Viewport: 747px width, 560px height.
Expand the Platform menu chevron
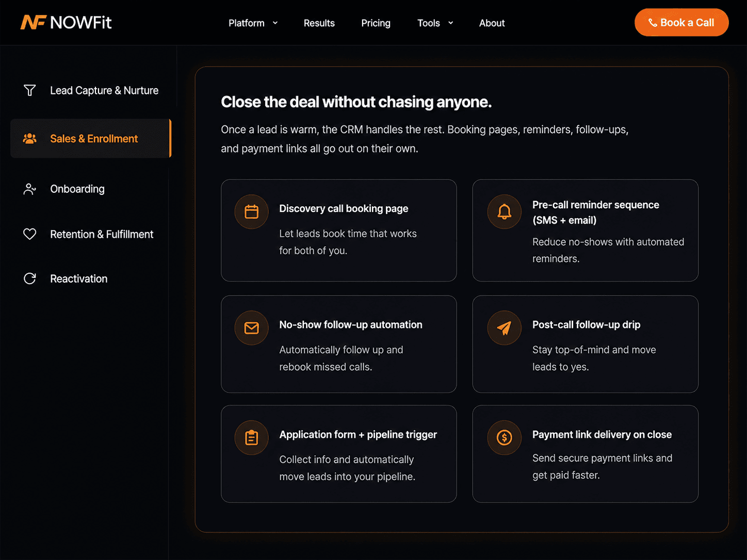click(x=275, y=23)
